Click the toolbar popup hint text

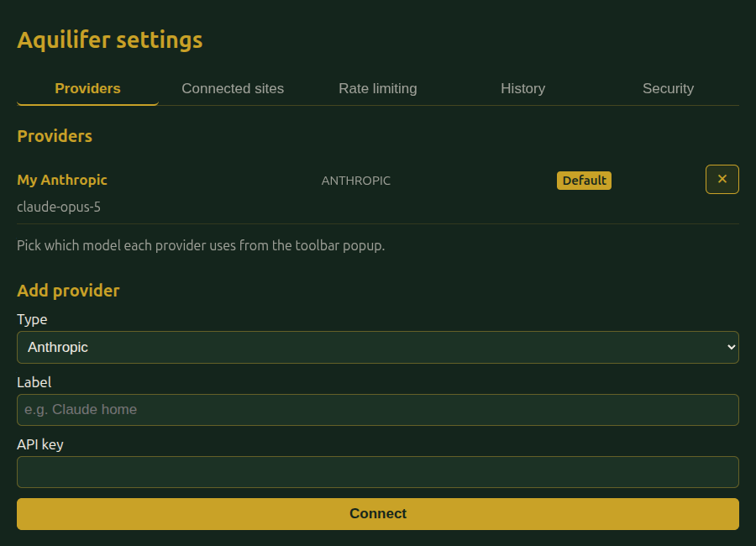(x=201, y=245)
